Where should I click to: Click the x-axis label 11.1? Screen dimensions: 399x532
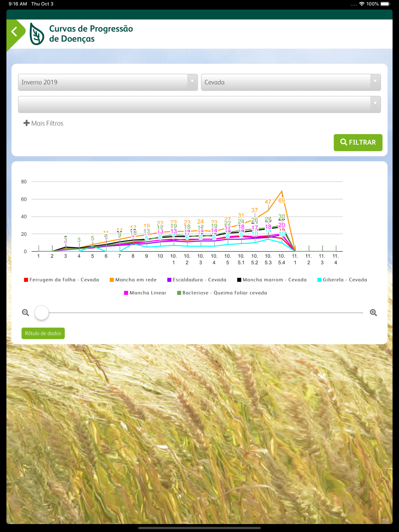[295, 259]
